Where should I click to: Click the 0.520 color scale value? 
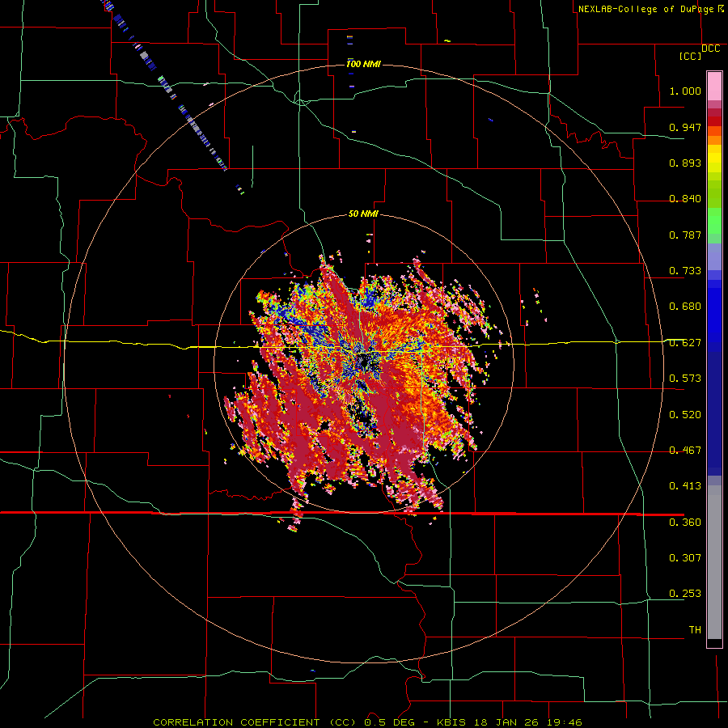point(685,415)
